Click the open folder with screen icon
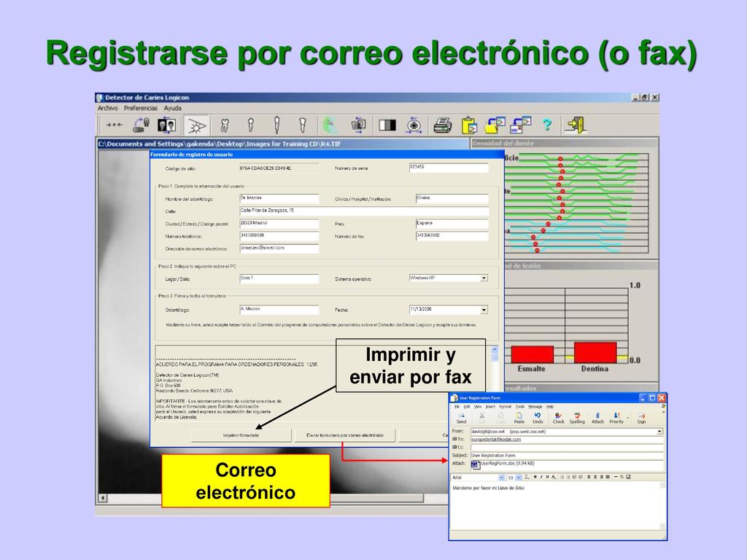The width and height of the screenshot is (747, 560). pos(495,125)
